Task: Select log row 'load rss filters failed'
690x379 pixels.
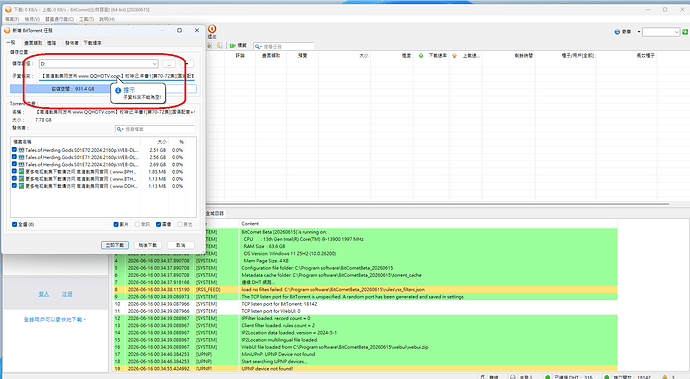Action: click(x=365, y=289)
